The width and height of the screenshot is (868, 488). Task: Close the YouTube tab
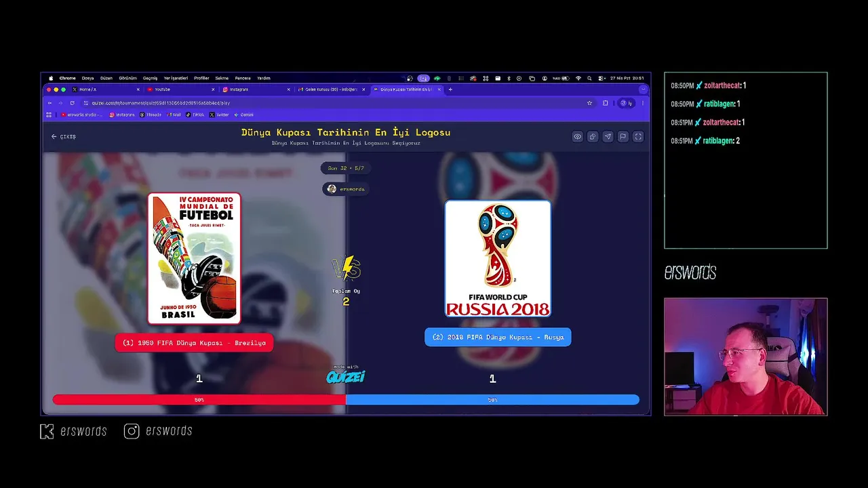(x=213, y=89)
